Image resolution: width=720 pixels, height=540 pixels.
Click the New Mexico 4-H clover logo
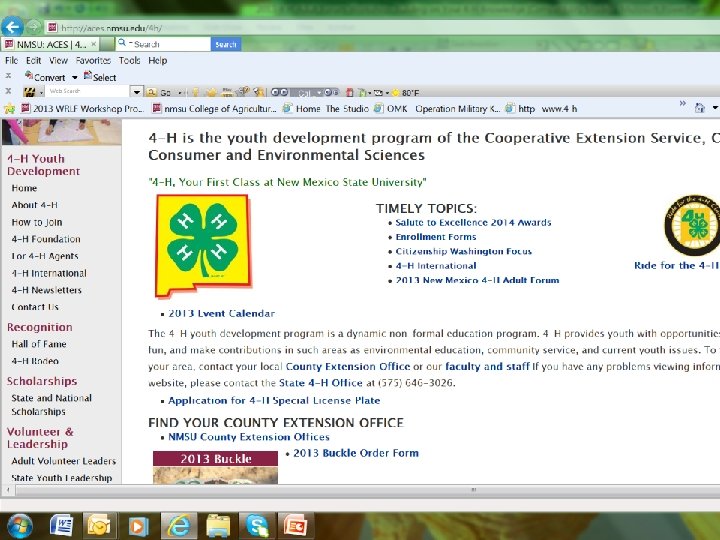203,246
